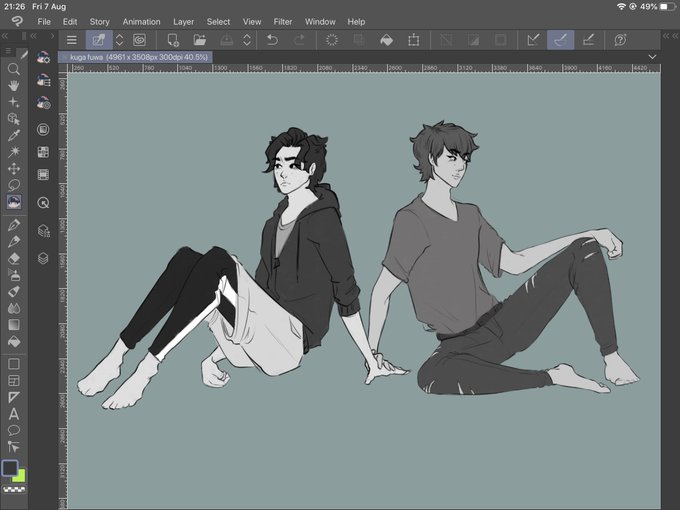Select the Hand move-canvas tool

(x=14, y=85)
